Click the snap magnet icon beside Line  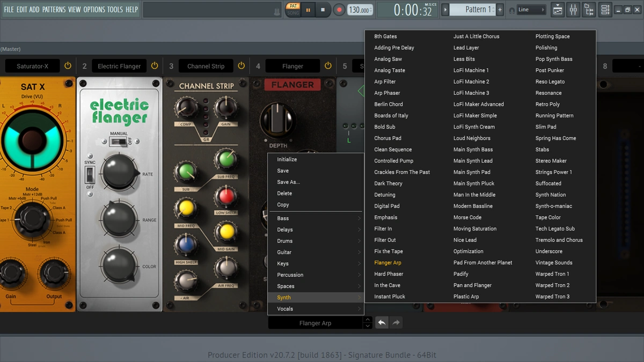coord(511,10)
